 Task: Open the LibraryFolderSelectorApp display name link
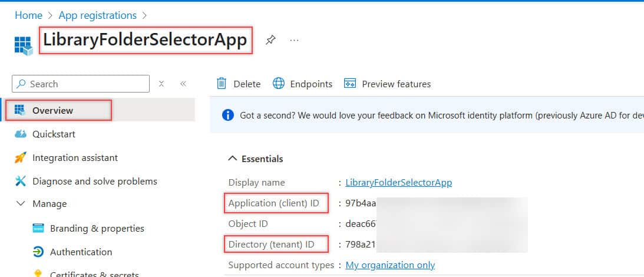pos(399,183)
